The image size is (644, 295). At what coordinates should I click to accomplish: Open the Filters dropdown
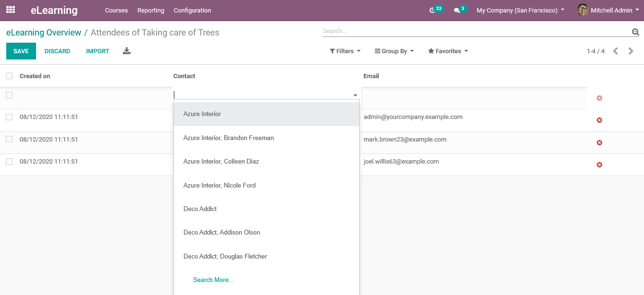coord(345,51)
